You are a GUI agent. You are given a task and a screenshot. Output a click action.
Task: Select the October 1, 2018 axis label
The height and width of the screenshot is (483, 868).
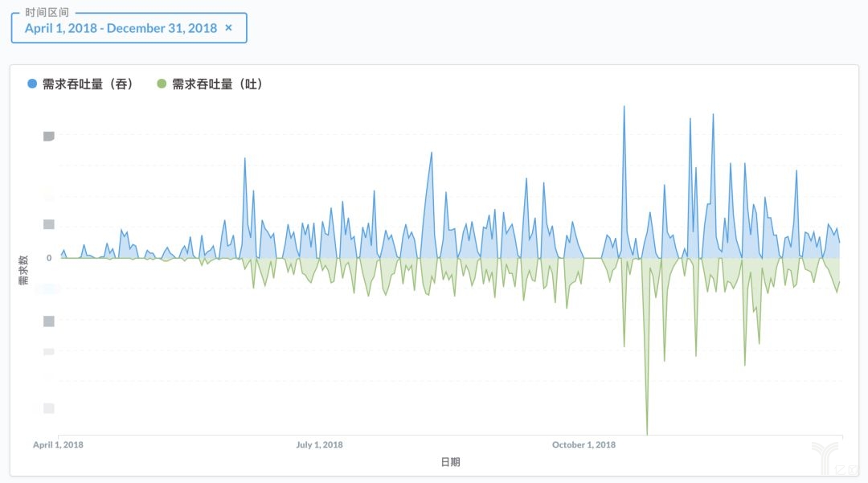tap(583, 444)
